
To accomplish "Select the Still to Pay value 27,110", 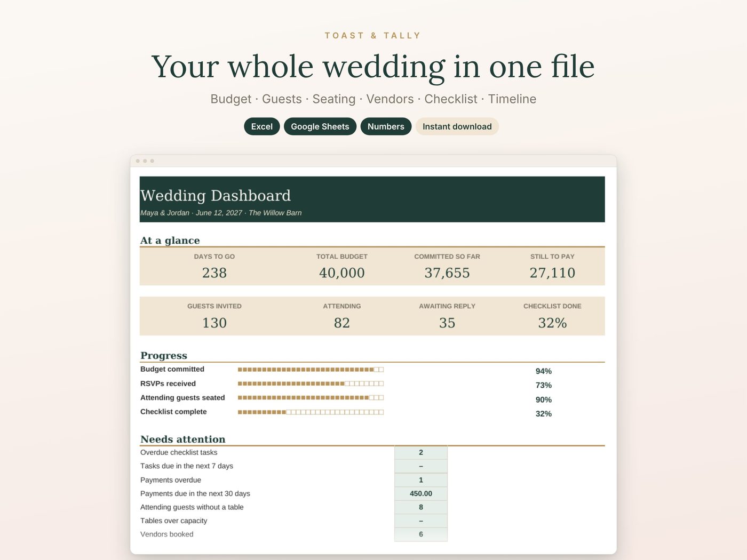I will [x=552, y=273].
